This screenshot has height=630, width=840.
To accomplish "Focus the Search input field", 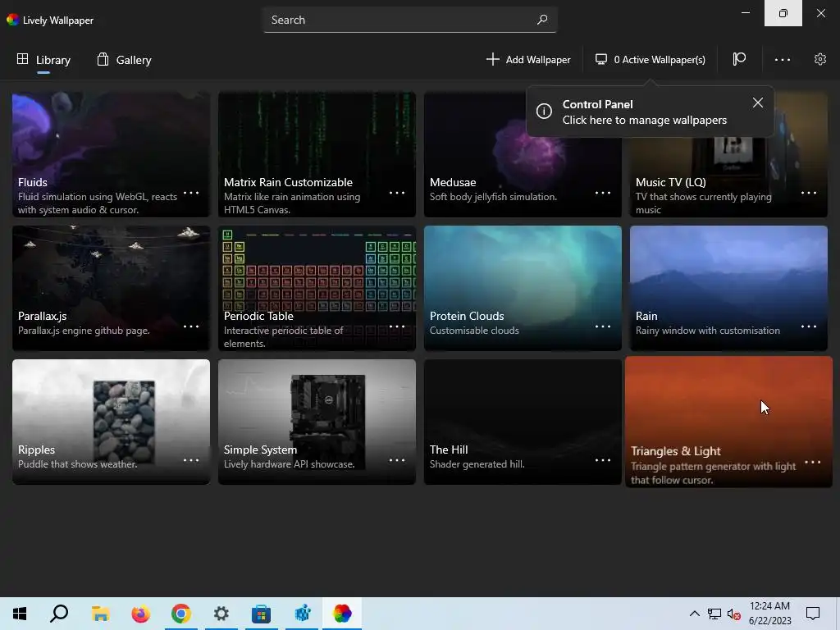I will click(x=410, y=20).
